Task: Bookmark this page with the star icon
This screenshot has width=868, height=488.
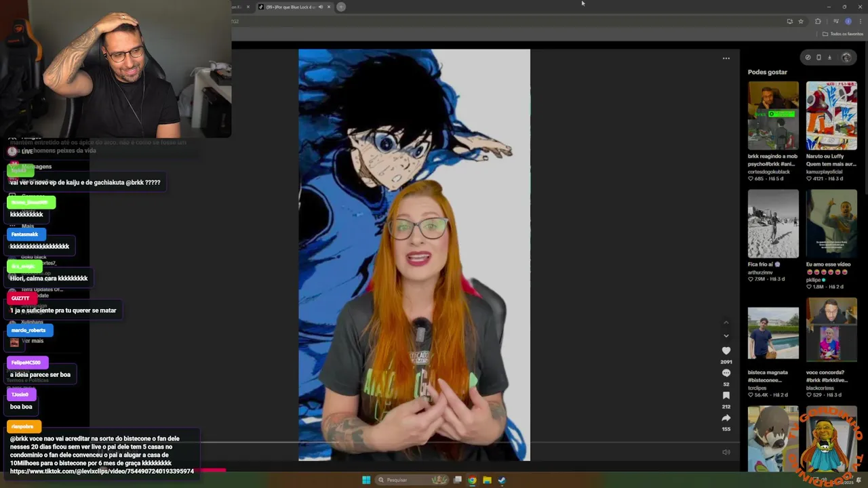Action: pyautogui.click(x=801, y=21)
